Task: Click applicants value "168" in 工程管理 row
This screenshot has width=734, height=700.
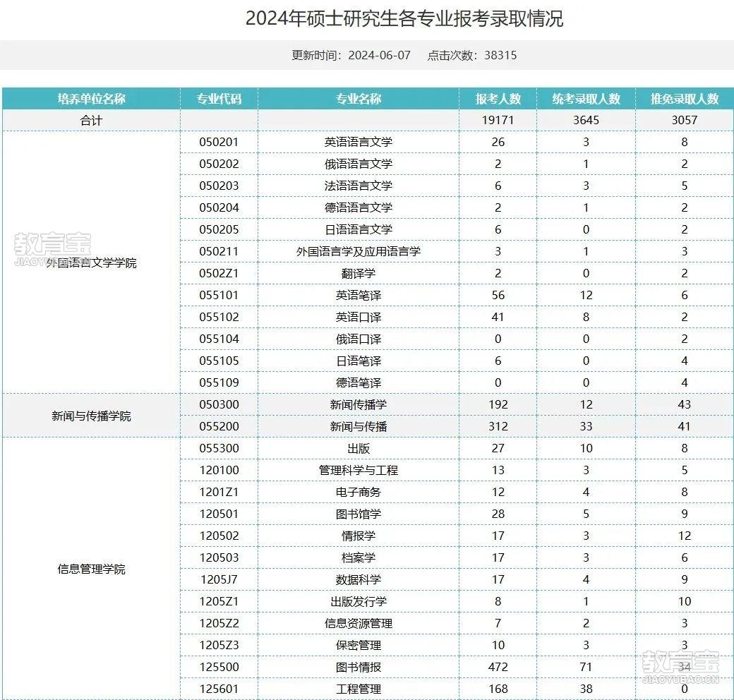Action: (498, 689)
